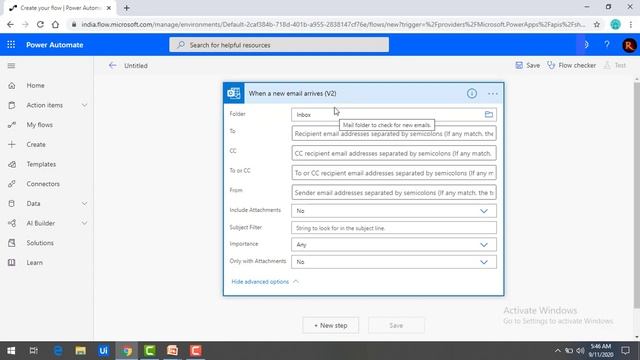Click the Folder field showing Inbox

click(x=394, y=115)
